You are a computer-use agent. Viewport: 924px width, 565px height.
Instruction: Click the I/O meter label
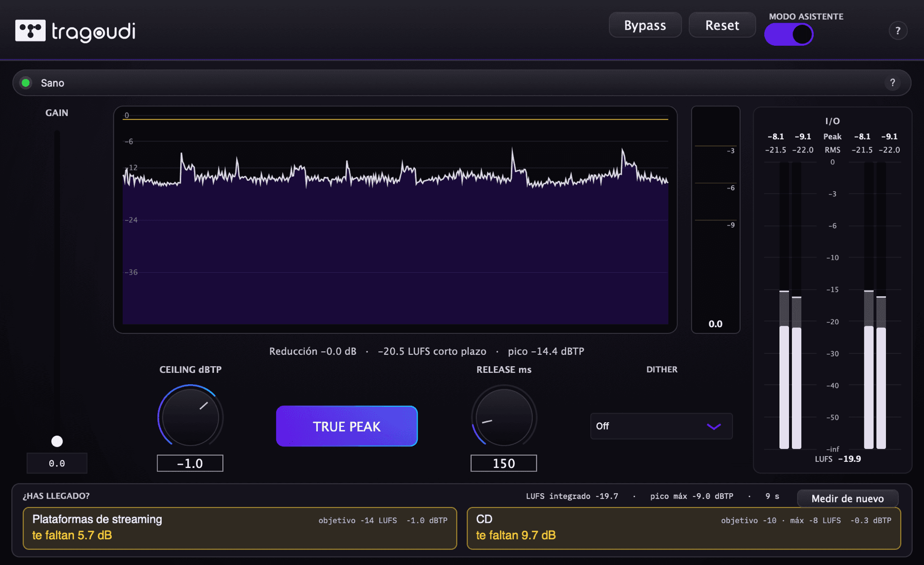coord(833,121)
